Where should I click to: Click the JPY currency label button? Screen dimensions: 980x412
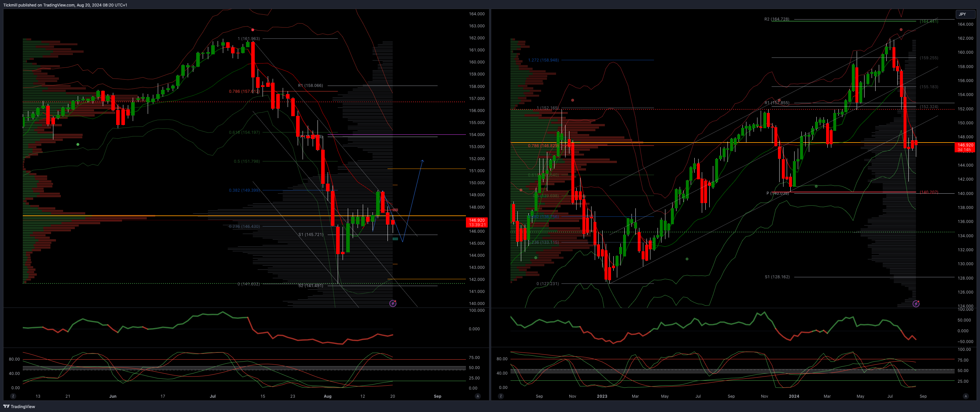pyautogui.click(x=965, y=14)
